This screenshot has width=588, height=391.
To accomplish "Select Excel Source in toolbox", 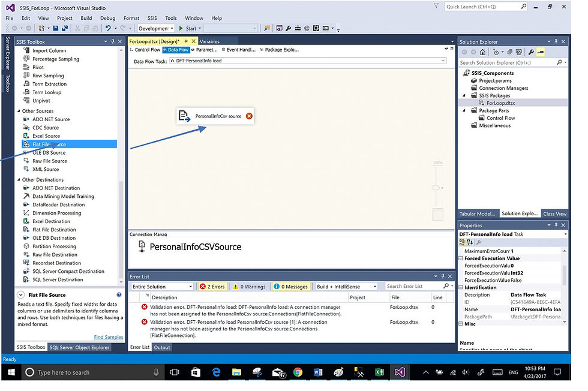I will [x=46, y=136].
